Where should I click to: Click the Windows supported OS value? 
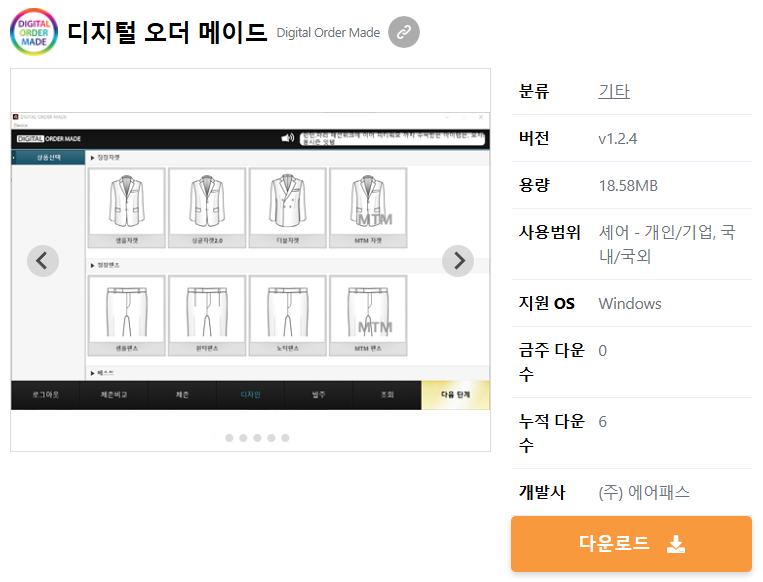(x=630, y=304)
